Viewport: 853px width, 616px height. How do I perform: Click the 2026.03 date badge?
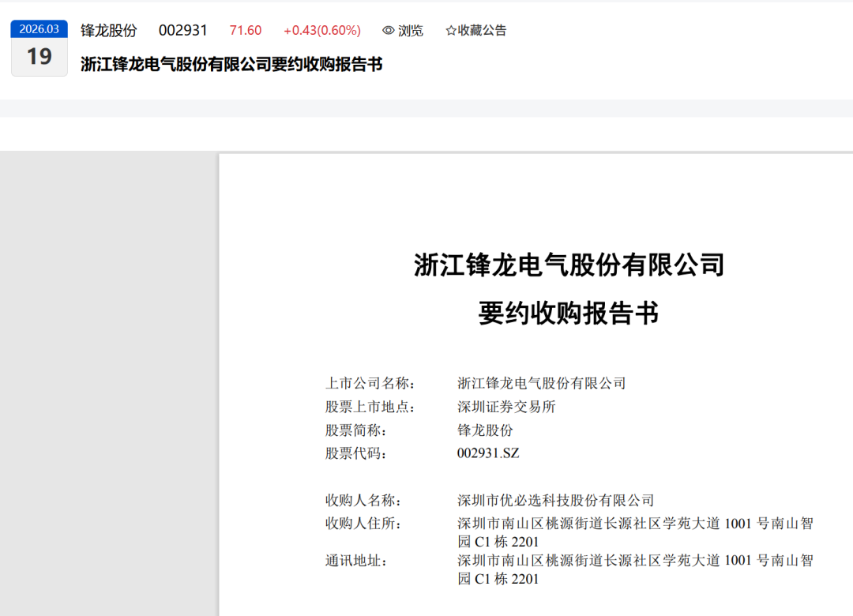click(39, 29)
